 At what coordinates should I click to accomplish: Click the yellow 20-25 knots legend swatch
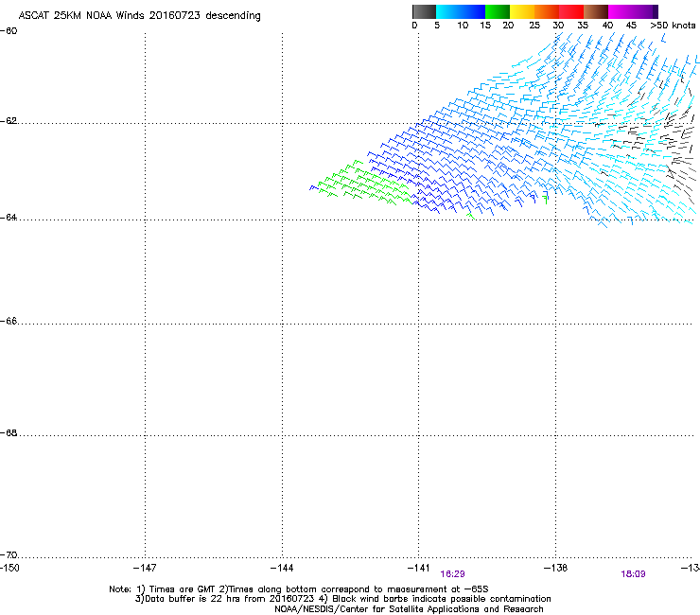pyautogui.click(x=522, y=11)
